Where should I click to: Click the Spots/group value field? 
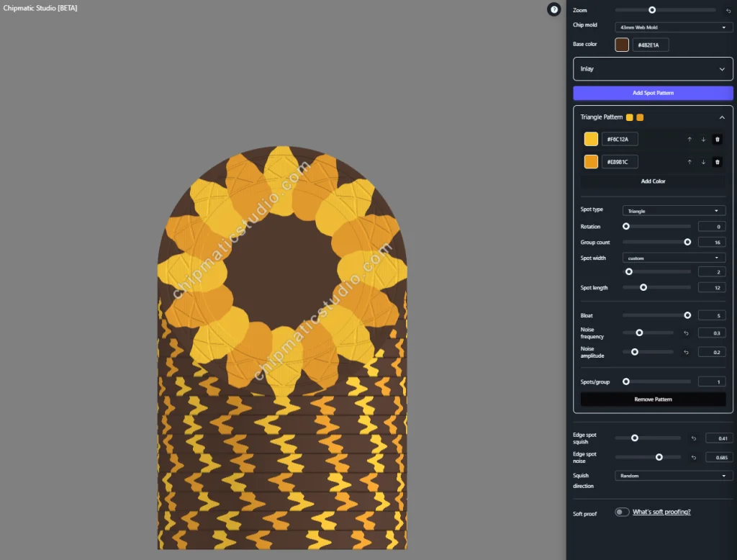(712, 381)
